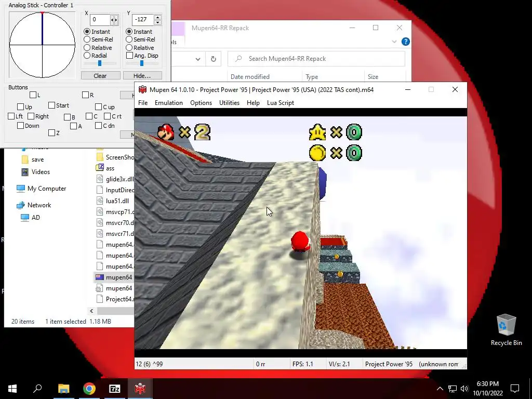The height and width of the screenshot is (399, 532).
Task: Select X axis Semi-Rel radio
Action: click(x=87, y=39)
